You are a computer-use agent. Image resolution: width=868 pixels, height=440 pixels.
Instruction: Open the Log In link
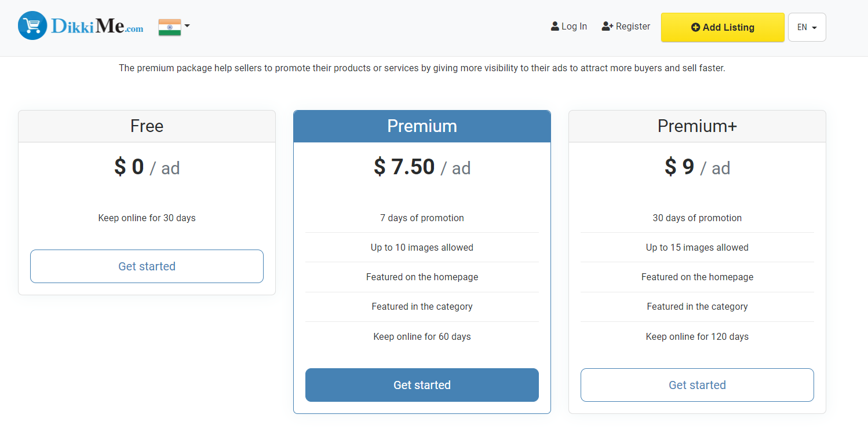574,27
